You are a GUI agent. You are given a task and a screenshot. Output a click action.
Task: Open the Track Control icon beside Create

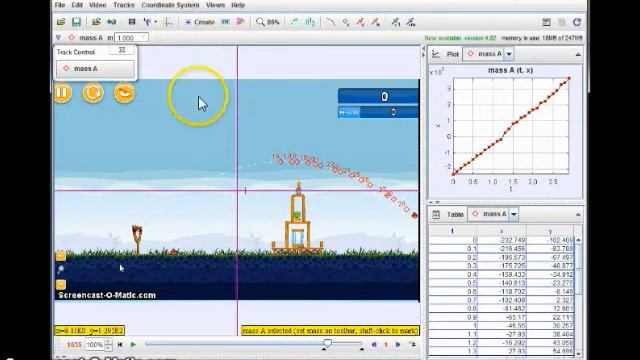tap(225, 22)
